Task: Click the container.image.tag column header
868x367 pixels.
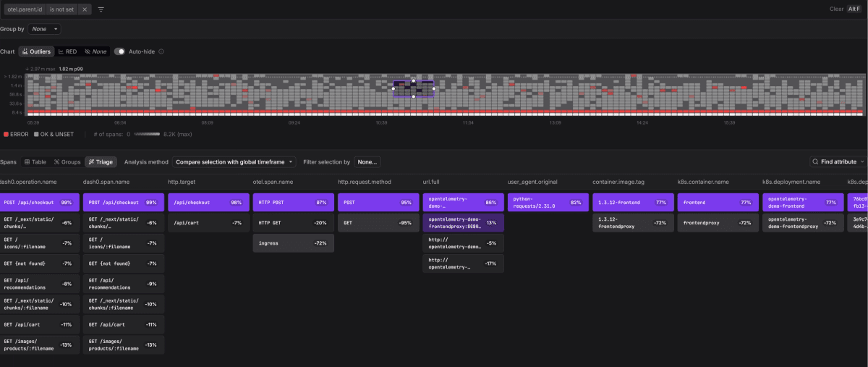Action: click(619, 182)
